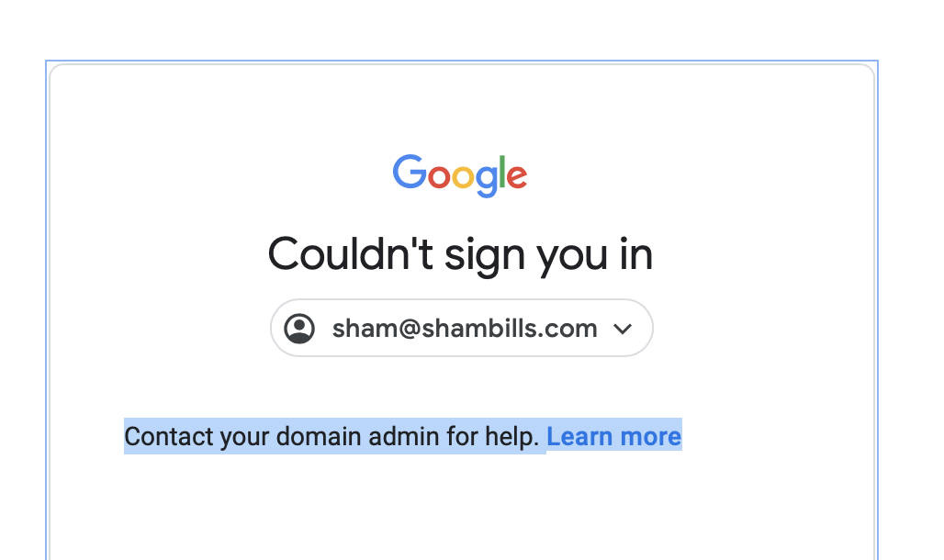Open the sham@shambills.com account switcher
Image resolution: width=944 pixels, height=560 pixels.
(x=462, y=328)
